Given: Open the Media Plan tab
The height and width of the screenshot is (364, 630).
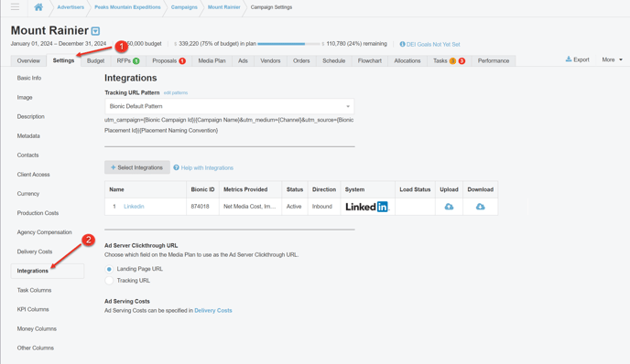Looking at the screenshot, I should click(212, 61).
